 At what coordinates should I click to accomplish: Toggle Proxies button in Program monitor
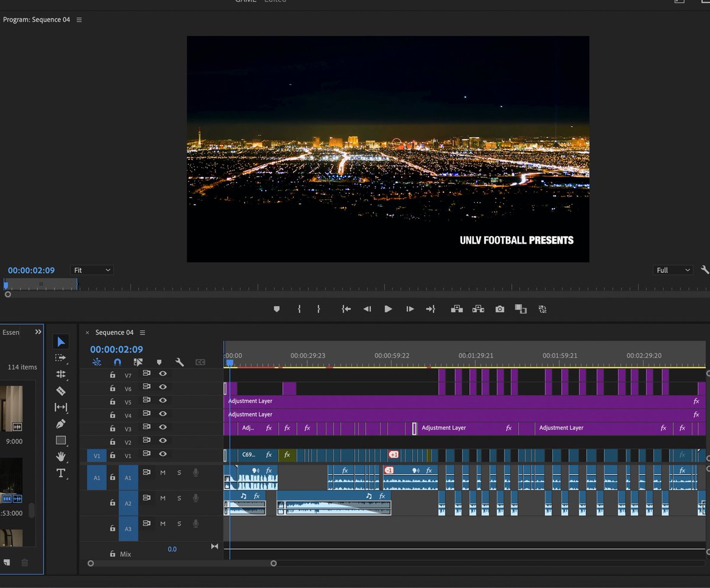pos(542,309)
